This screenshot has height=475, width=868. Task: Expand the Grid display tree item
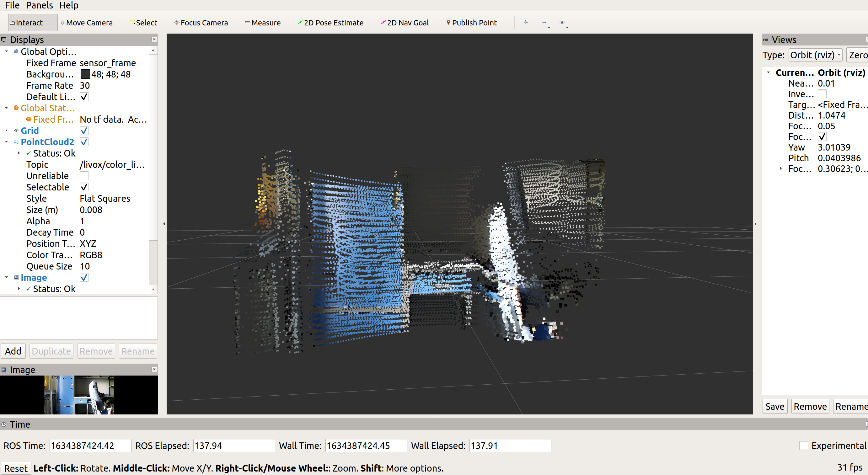(x=6, y=131)
